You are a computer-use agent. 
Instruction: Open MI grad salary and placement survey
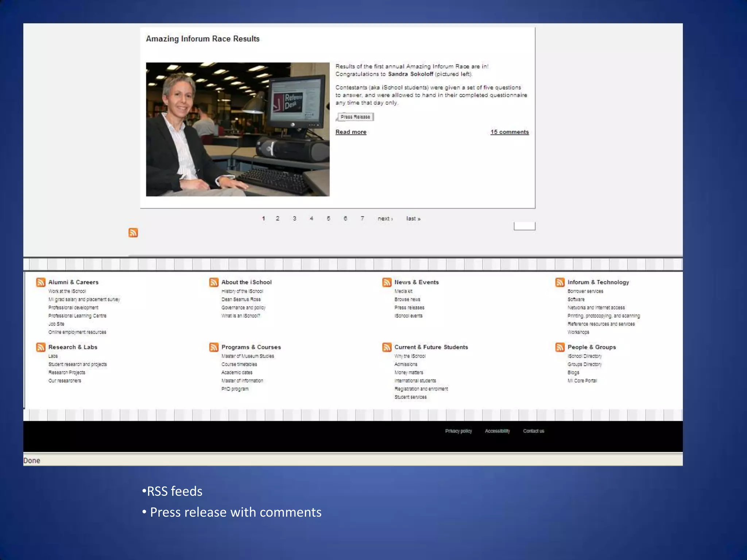click(84, 299)
